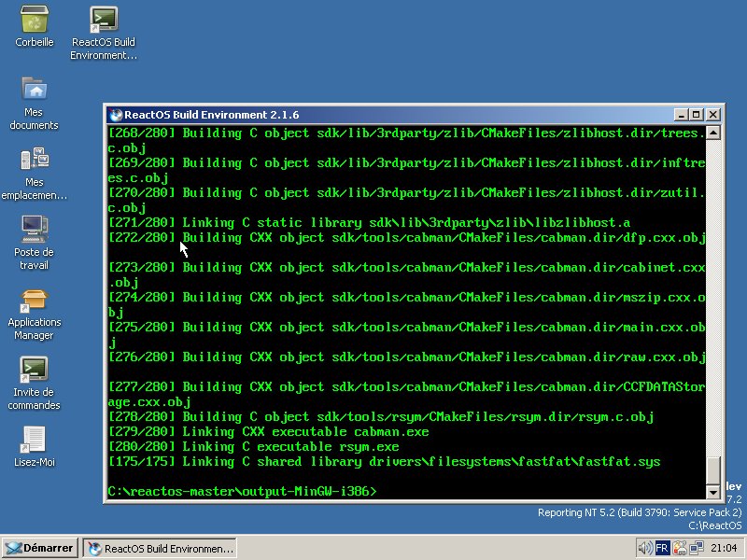
Task: Click the console window title bar system icon
Action: pyautogui.click(x=116, y=115)
